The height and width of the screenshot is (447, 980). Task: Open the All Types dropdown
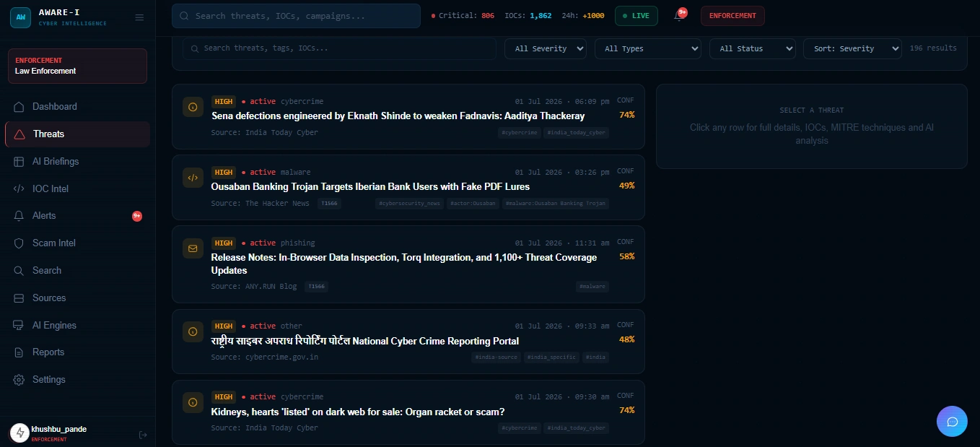tap(648, 48)
